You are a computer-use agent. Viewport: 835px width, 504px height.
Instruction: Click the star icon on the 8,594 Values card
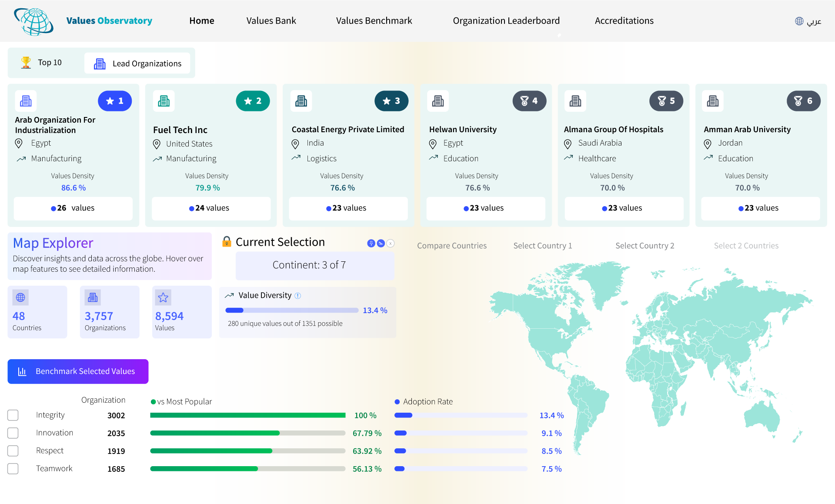pos(163,298)
